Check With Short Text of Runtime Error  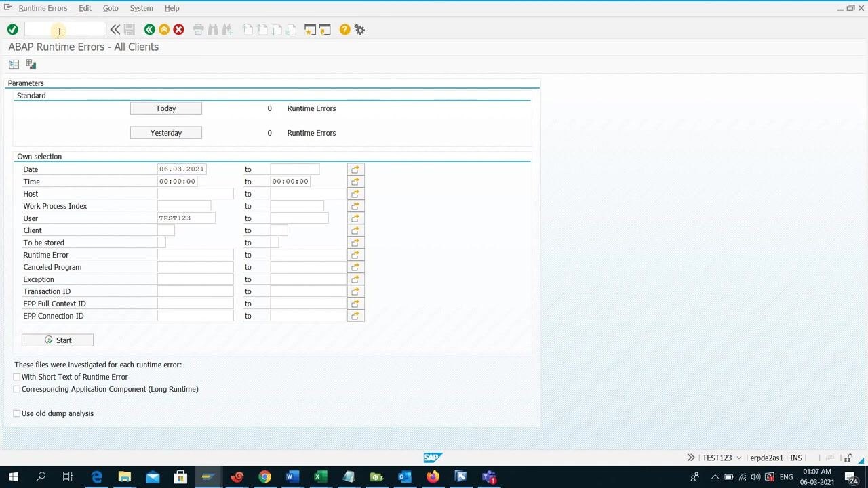(17, 377)
